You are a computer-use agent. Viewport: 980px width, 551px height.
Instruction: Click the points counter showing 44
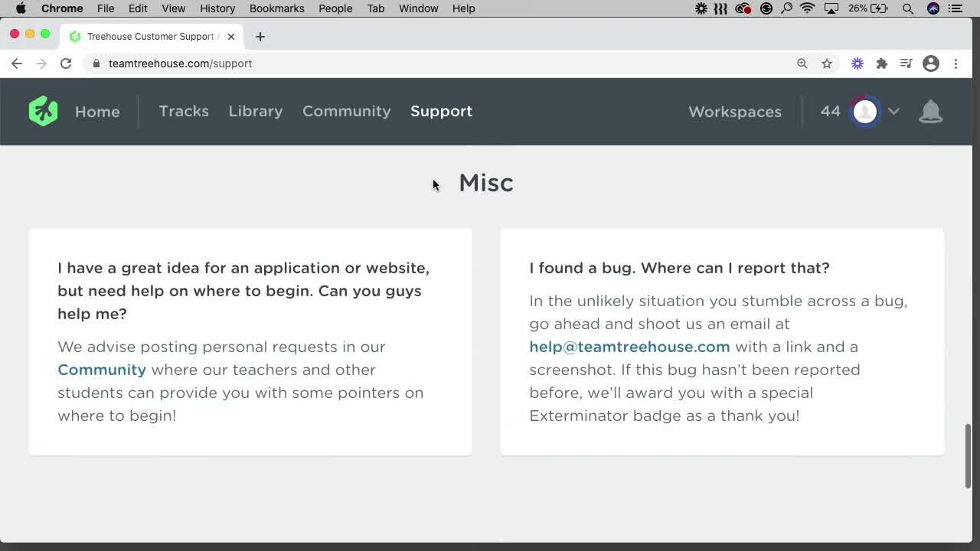click(x=830, y=111)
